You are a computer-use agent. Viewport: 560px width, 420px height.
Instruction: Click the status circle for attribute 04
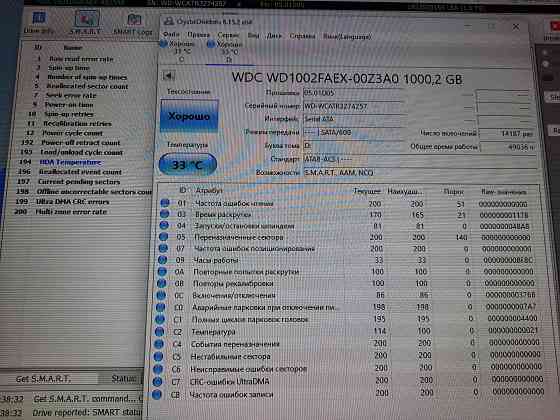click(164, 225)
